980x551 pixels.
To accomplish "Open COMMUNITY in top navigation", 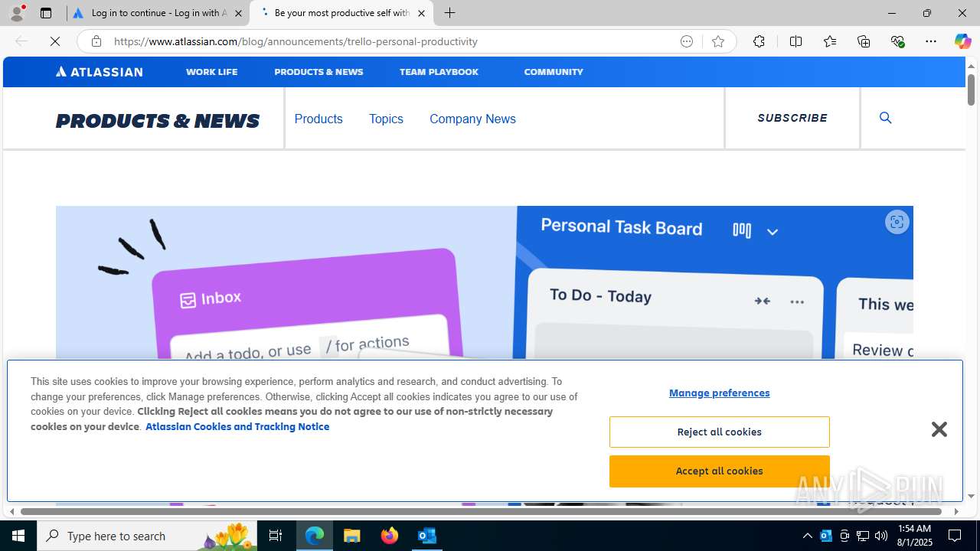I will [x=554, y=72].
